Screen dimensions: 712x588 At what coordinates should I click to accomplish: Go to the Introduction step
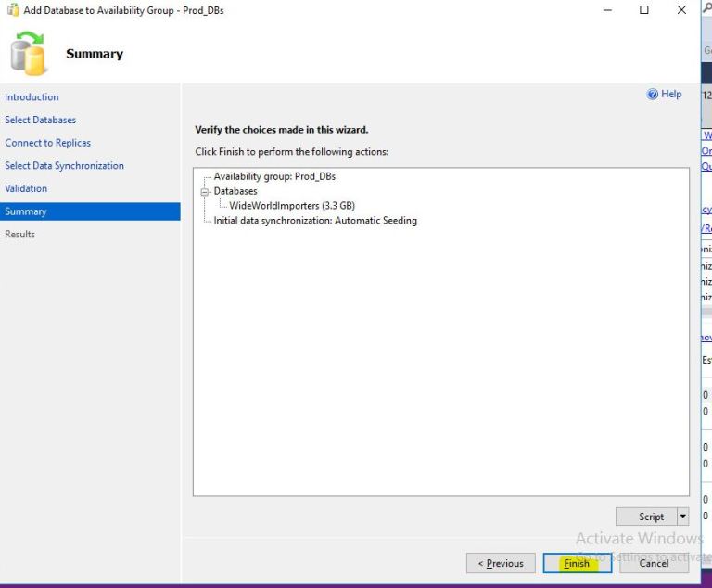point(32,97)
